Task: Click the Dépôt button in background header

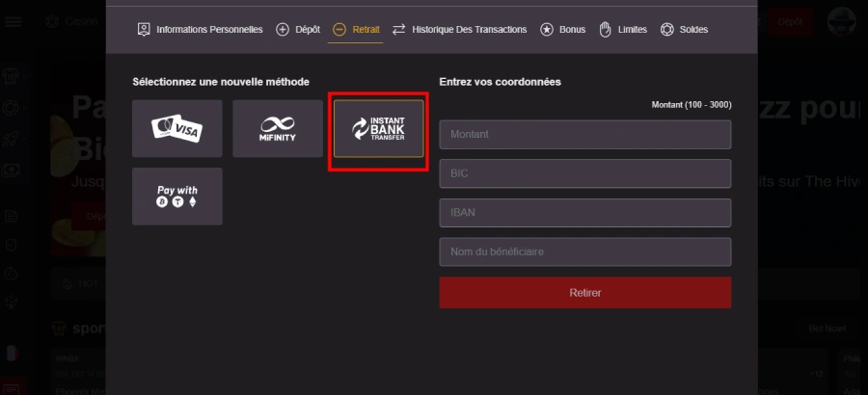Action: tap(790, 21)
